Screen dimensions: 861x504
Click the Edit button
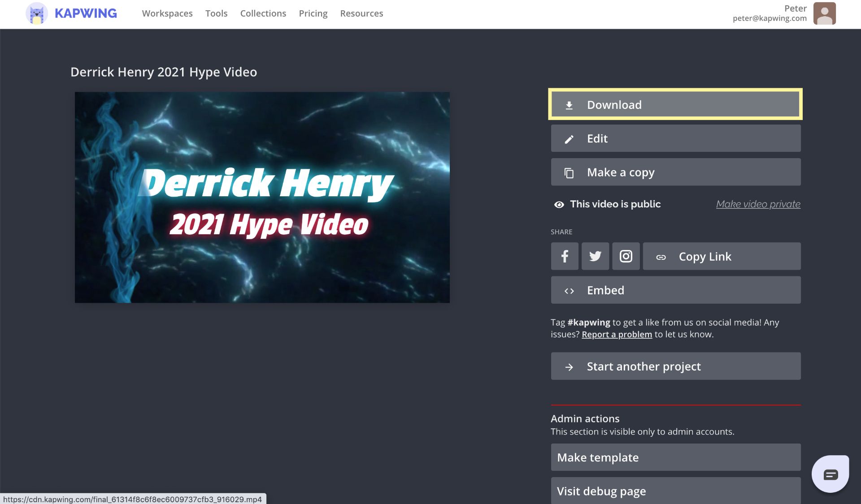pyautogui.click(x=675, y=138)
